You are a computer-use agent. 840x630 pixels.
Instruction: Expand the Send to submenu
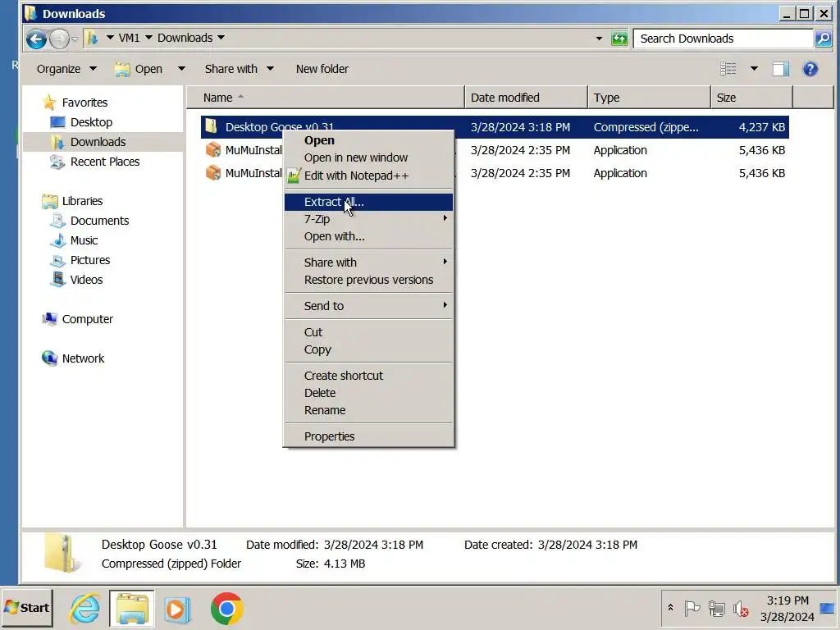(368, 306)
